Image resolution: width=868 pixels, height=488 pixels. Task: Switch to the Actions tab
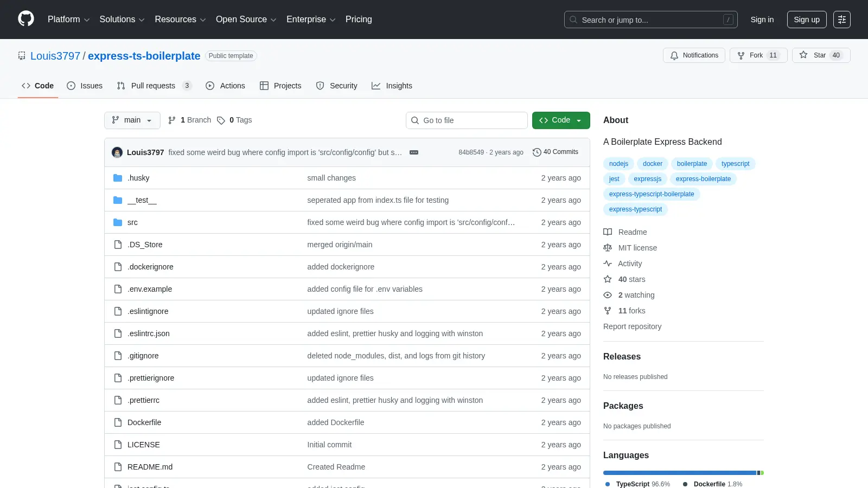tap(225, 86)
